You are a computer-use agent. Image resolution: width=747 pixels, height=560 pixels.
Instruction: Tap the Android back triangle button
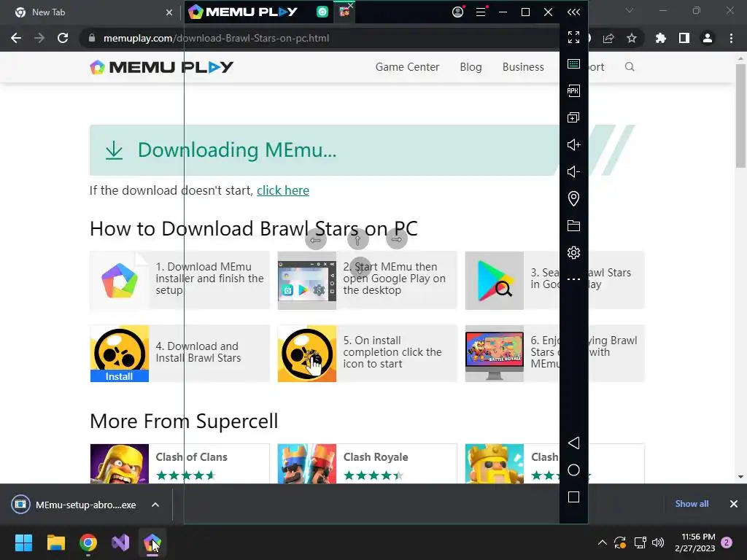pyautogui.click(x=573, y=443)
